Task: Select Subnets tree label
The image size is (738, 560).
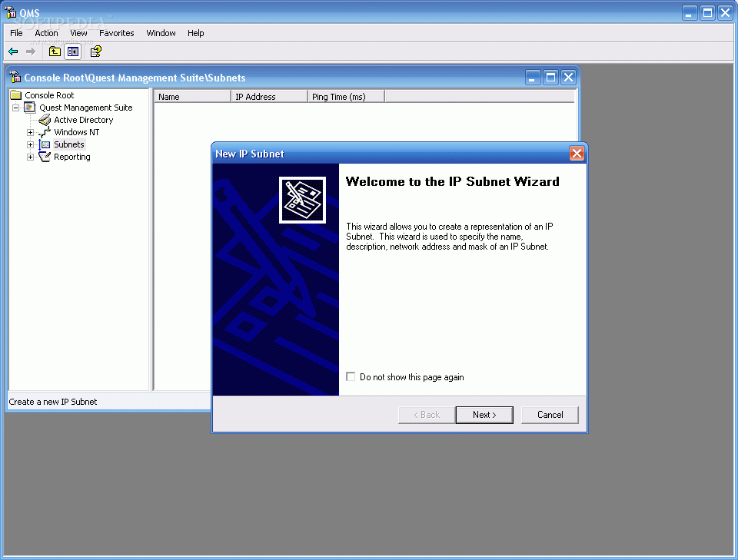Action: click(68, 144)
